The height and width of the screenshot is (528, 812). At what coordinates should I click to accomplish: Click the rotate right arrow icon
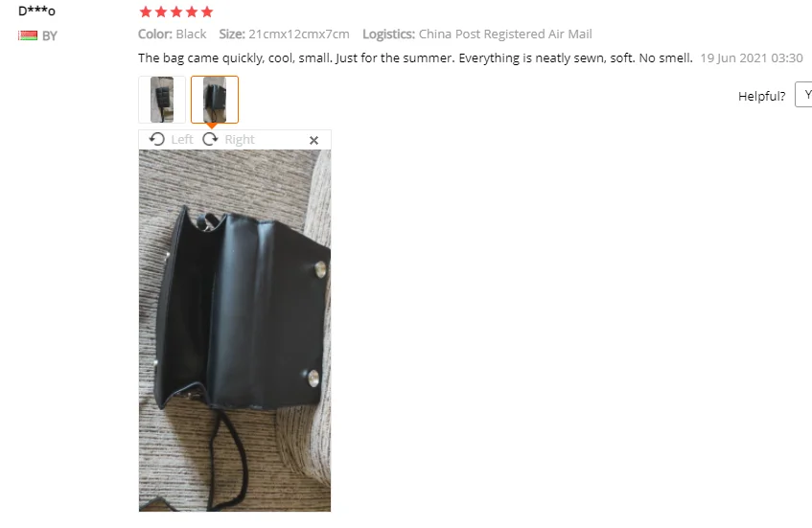click(x=210, y=139)
